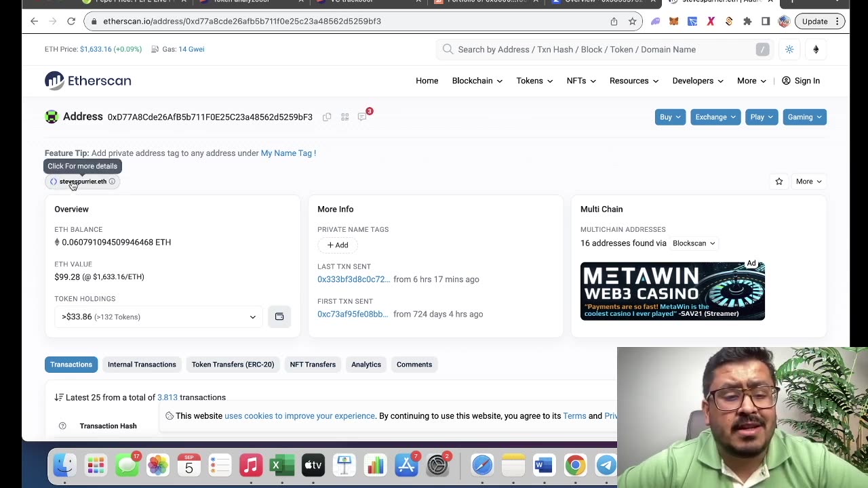Image resolution: width=868 pixels, height=488 pixels.
Task: Open Messages in the Dock
Action: [x=127, y=465]
